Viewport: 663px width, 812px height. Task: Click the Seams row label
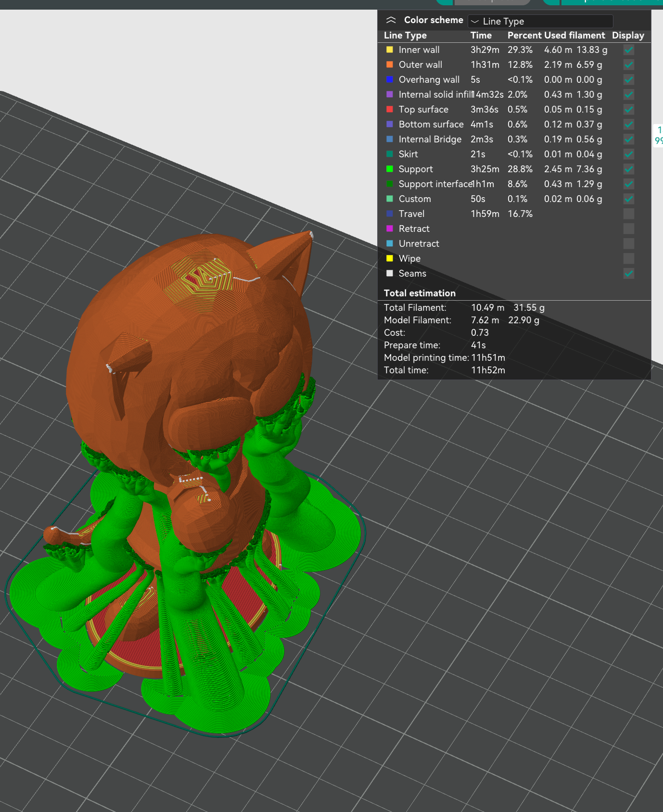coord(412,273)
